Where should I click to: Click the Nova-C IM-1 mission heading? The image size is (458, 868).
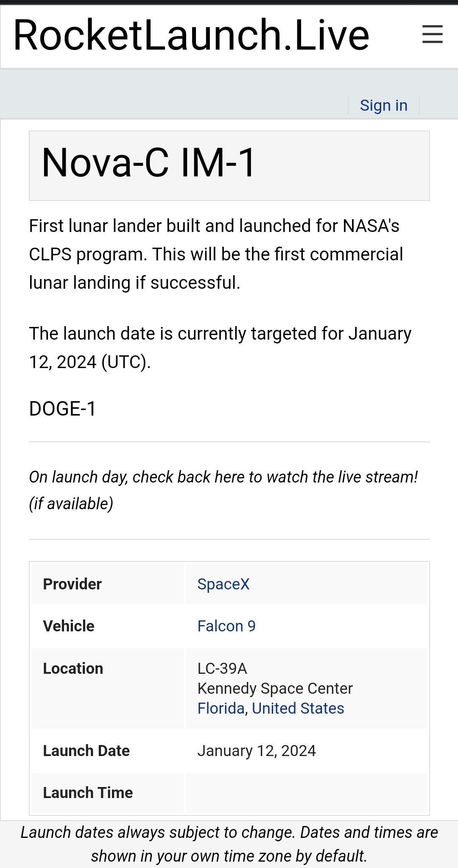pos(148,163)
